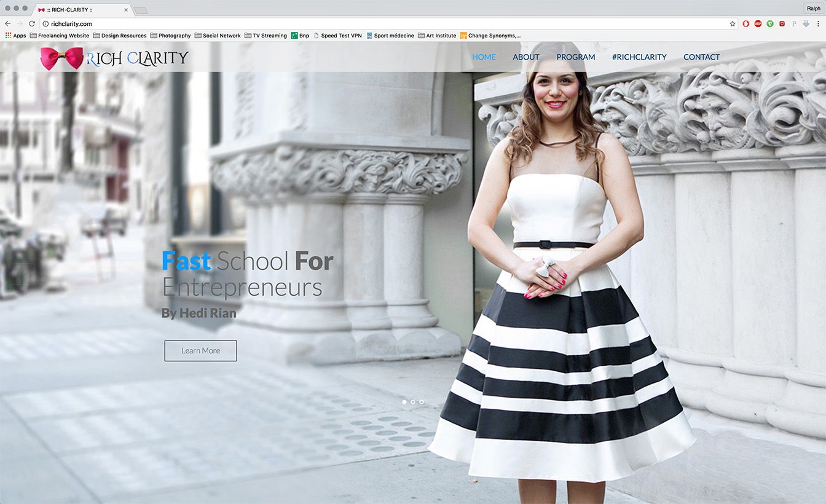Open the Sport médecine bookmark
826x504 pixels.
(x=390, y=36)
